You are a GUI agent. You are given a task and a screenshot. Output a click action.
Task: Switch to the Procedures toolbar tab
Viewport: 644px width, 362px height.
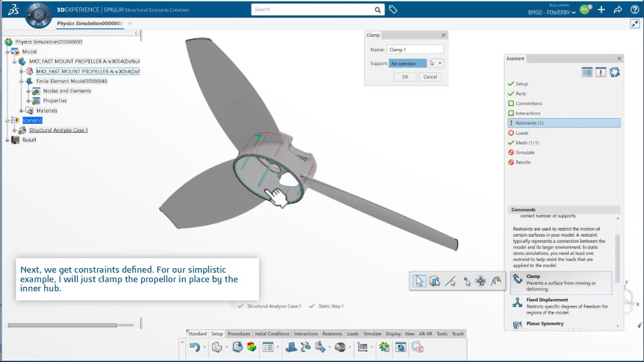coord(239,334)
